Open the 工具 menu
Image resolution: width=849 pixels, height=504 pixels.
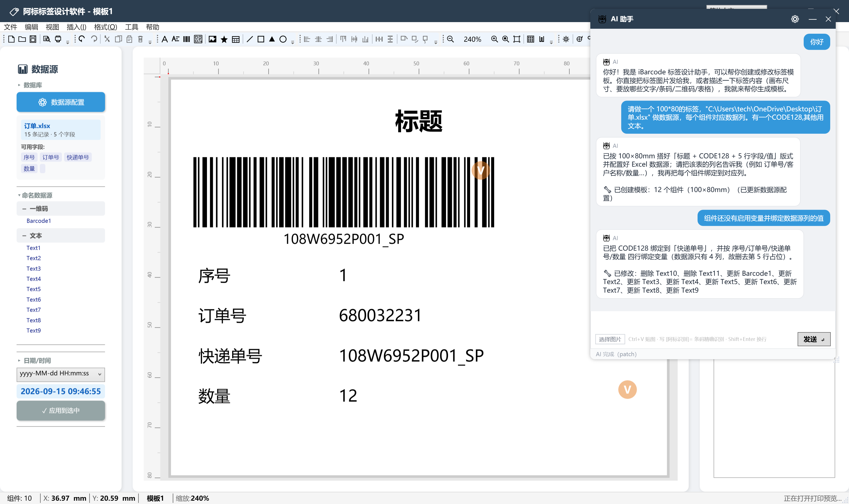[132, 27]
